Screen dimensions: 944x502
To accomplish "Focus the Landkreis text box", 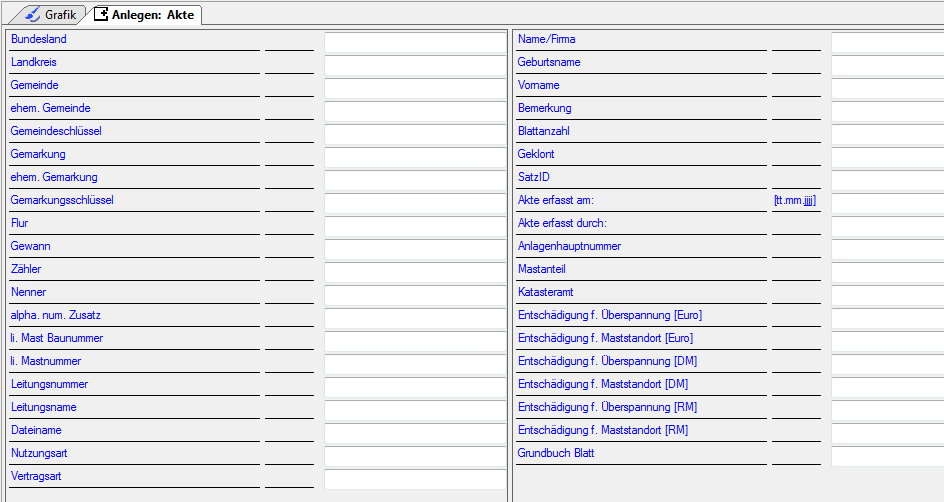I will pyautogui.click(x=415, y=65).
